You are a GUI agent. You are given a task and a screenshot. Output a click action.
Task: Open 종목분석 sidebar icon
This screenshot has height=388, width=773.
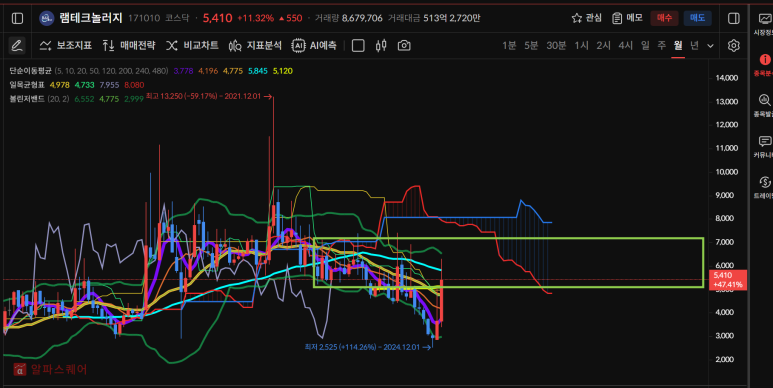765,65
